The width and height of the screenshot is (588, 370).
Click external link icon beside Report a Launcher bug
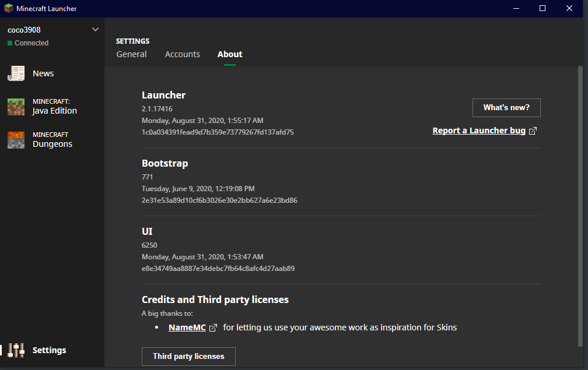click(533, 131)
